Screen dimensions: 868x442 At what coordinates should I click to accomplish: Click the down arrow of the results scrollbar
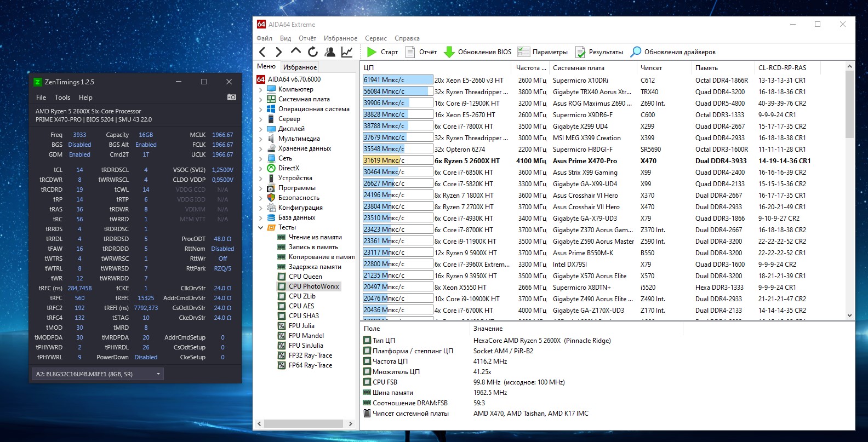point(850,315)
